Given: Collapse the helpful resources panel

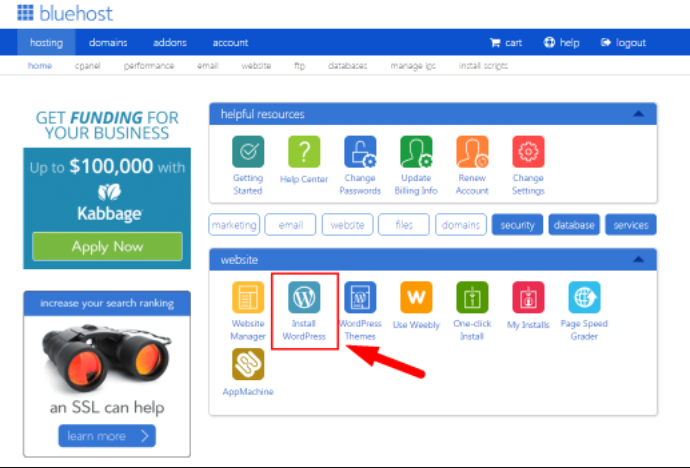Looking at the screenshot, I should click(x=638, y=115).
